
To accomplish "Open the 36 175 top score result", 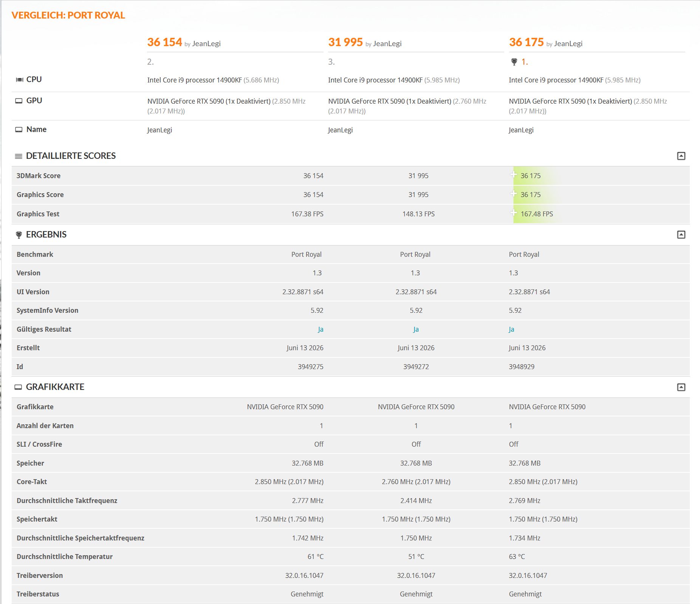I will (526, 42).
